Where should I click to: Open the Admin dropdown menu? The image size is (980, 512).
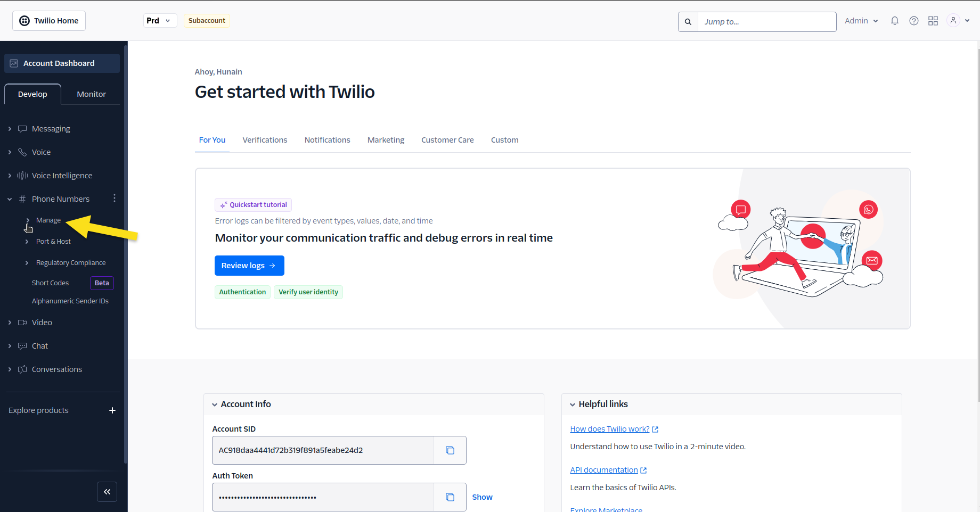861,21
